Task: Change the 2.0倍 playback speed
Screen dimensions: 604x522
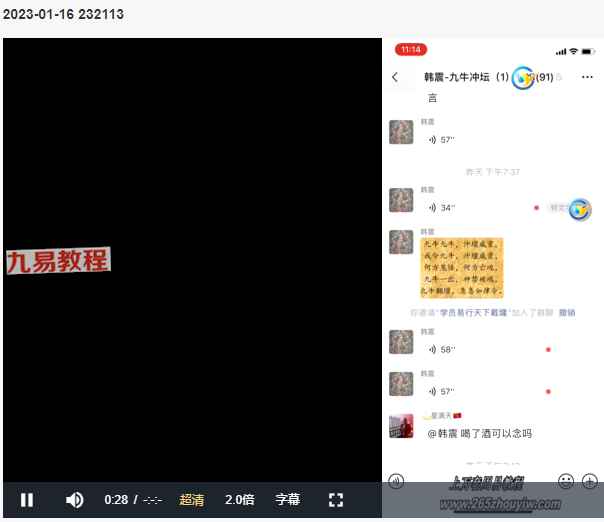Action: point(240,500)
